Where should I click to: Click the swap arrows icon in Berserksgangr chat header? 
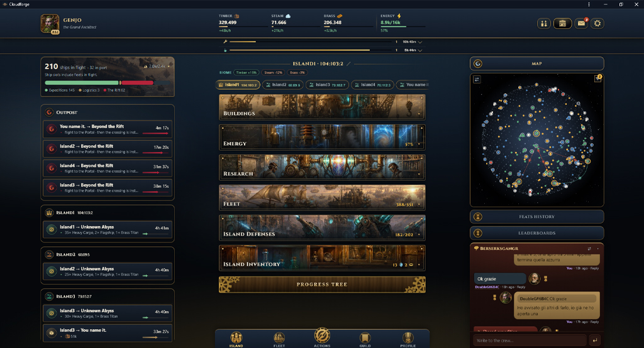pyautogui.click(x=589, y=249)
